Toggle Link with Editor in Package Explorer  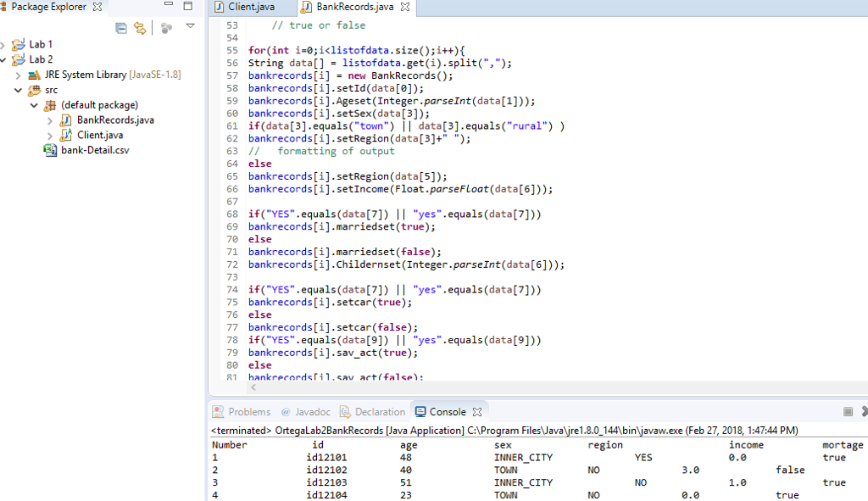click(138, 28)
